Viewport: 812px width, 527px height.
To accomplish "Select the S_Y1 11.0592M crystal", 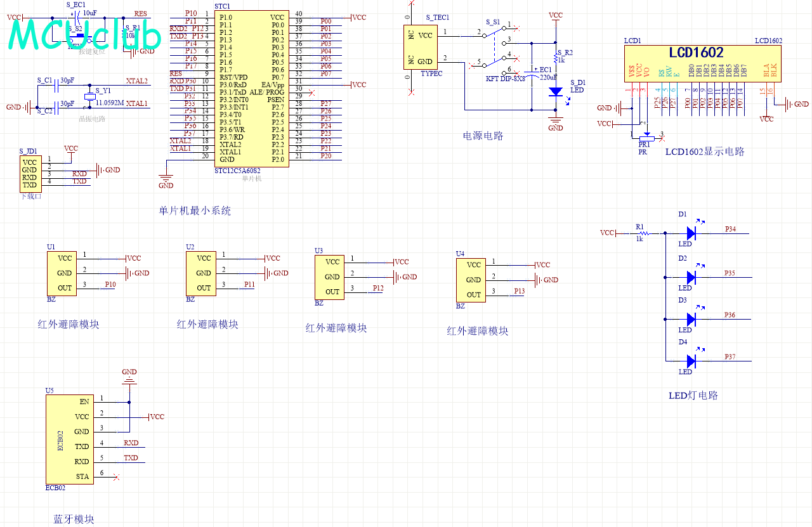I will coord(90,96).
